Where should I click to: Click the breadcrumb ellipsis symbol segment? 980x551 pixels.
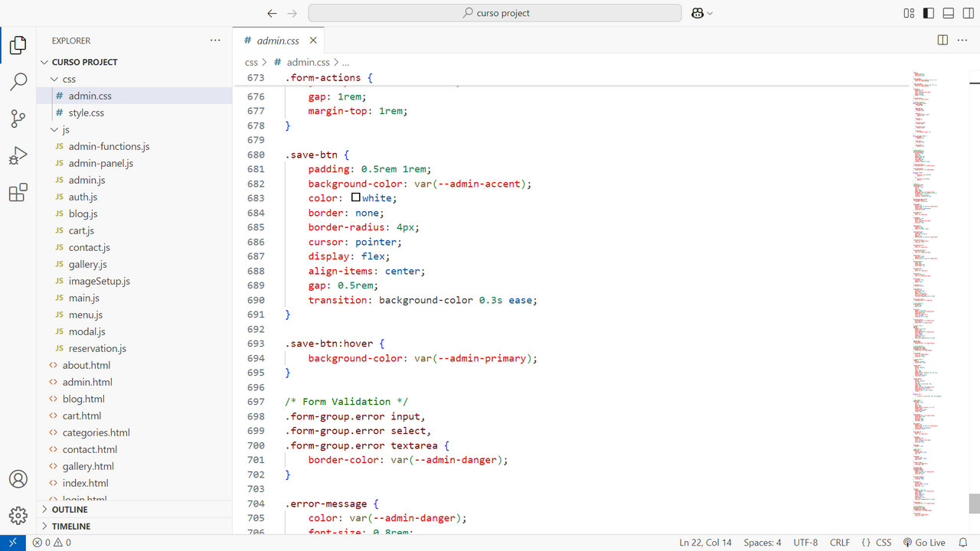coord(345,62)
